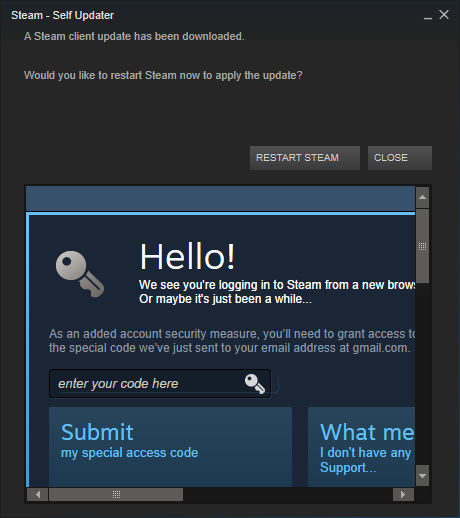
Task: Click the horizontal scrollbar left arrow
Action: 37,494
